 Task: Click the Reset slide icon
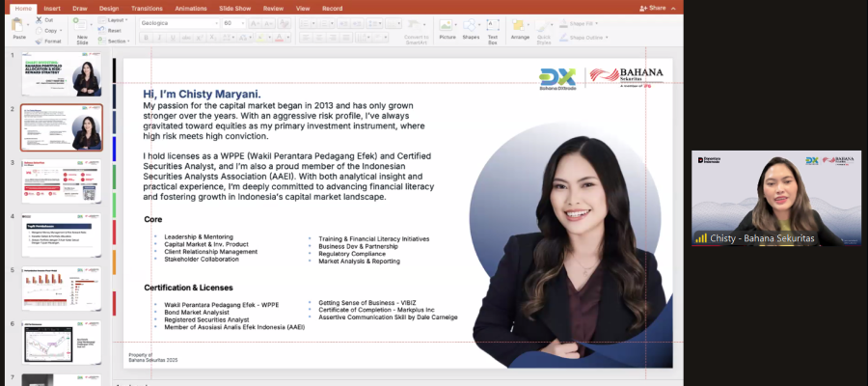point(102,31)
